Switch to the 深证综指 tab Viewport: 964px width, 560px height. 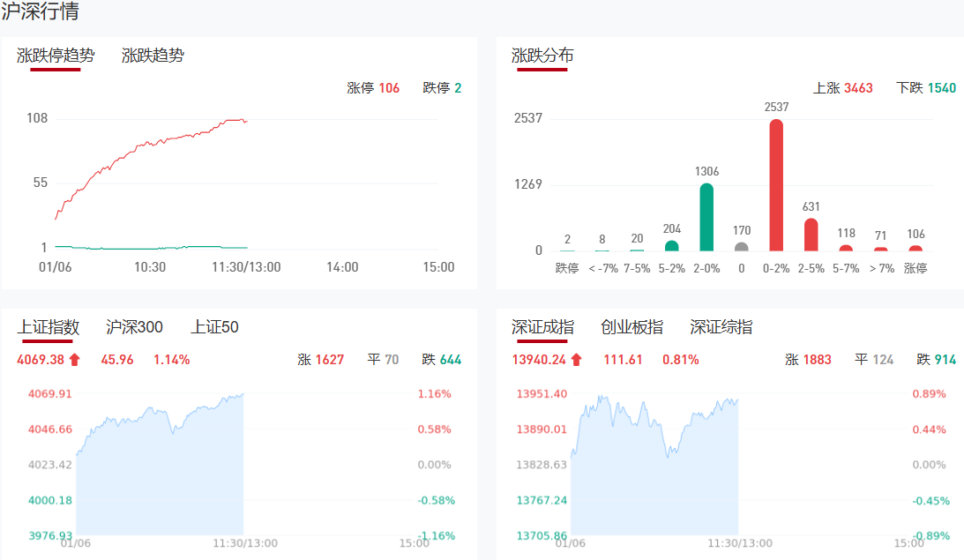721,327
